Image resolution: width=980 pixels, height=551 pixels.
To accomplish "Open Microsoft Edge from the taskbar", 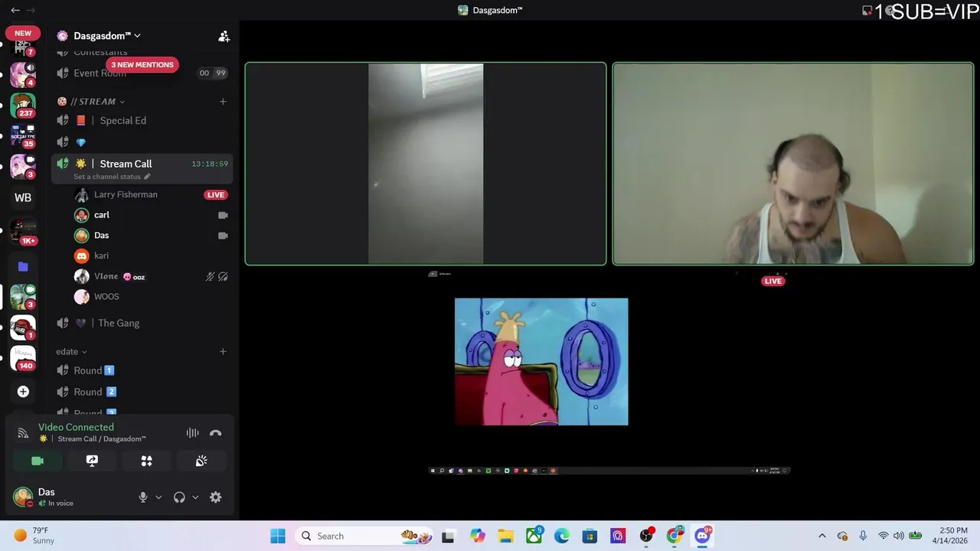I will [x=562, y=536].
